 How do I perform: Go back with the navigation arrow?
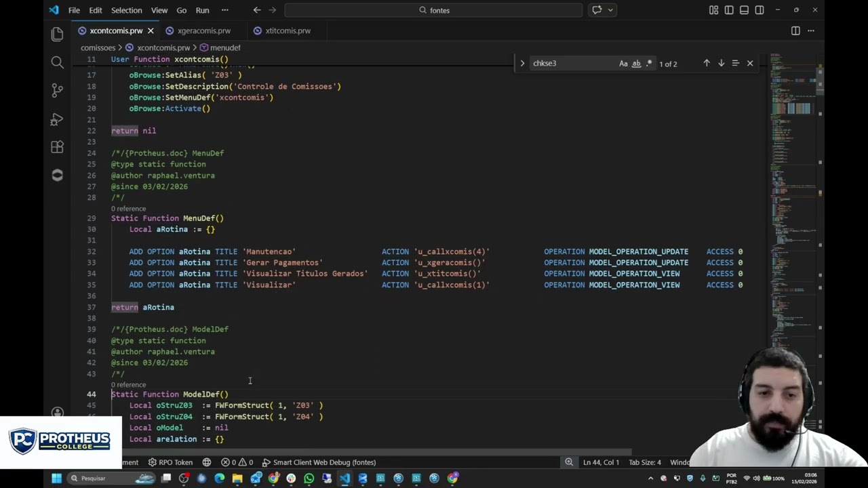click(256, 10)
